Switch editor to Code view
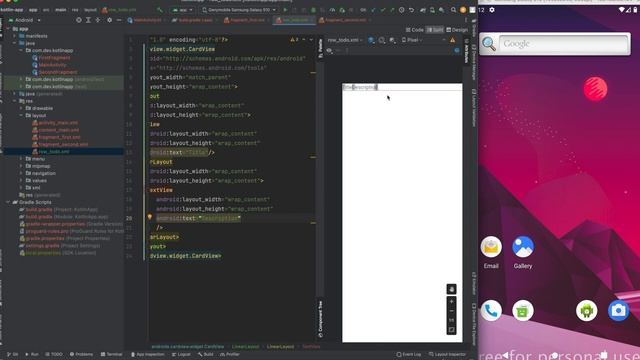 point(415,30)
